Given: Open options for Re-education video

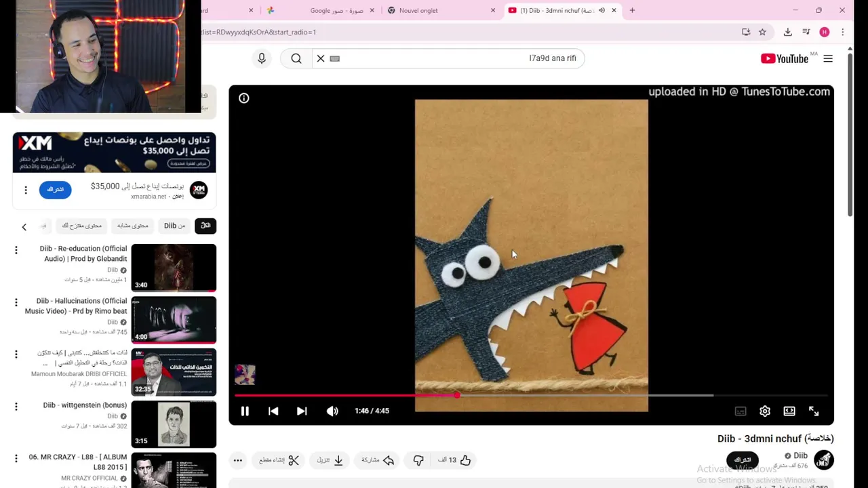Looking at the screenshot, I should (x=16, y=250).
